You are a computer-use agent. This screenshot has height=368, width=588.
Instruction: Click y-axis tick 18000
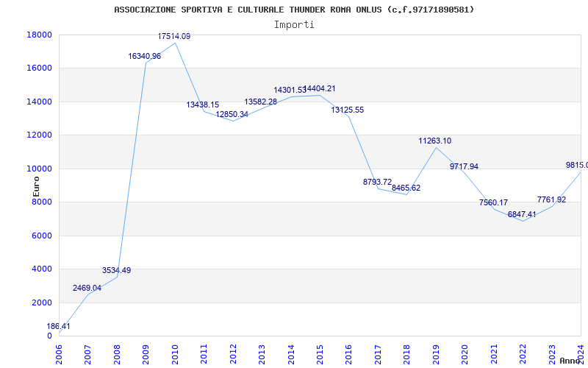(x=40, y=35)
